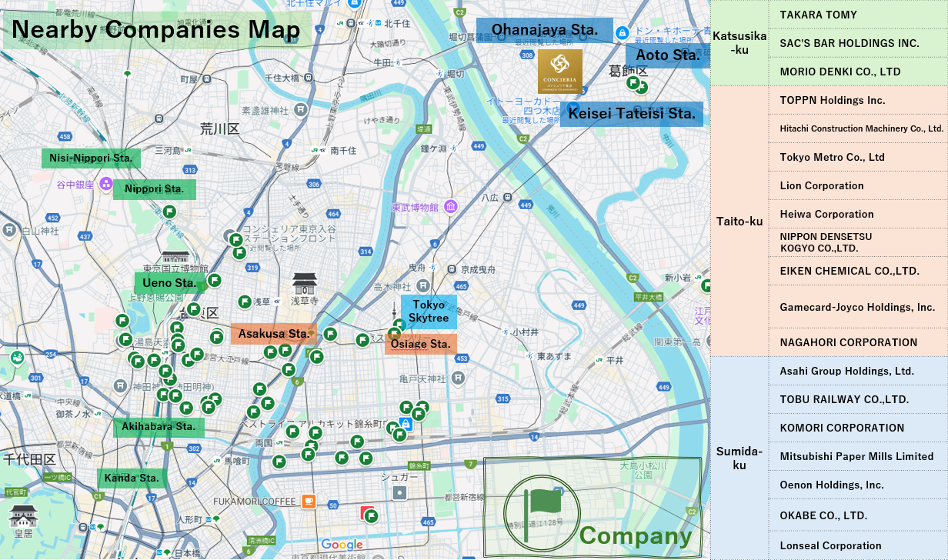Screen dimensions: 948x560
Task: Click the green flag near 新小岩 at map edge
Action: [706, 286]
